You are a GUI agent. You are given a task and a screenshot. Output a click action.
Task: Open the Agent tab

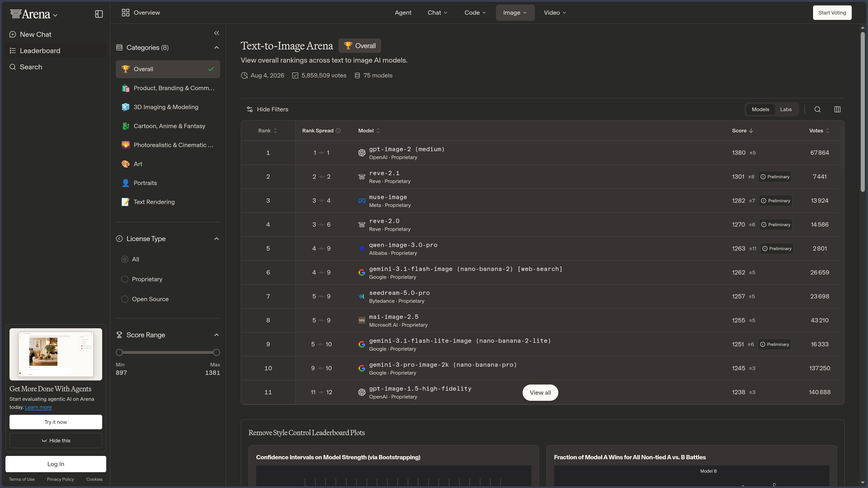403,12
